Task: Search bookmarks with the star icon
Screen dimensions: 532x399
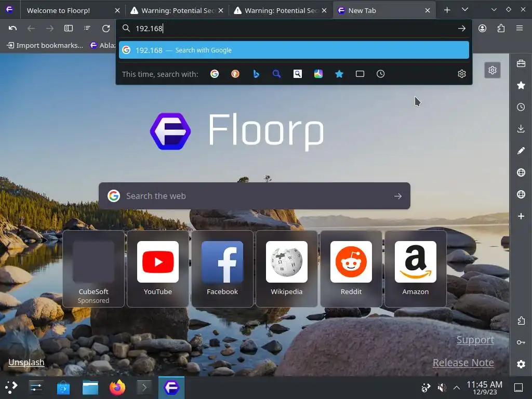Action: click(339, 74)
